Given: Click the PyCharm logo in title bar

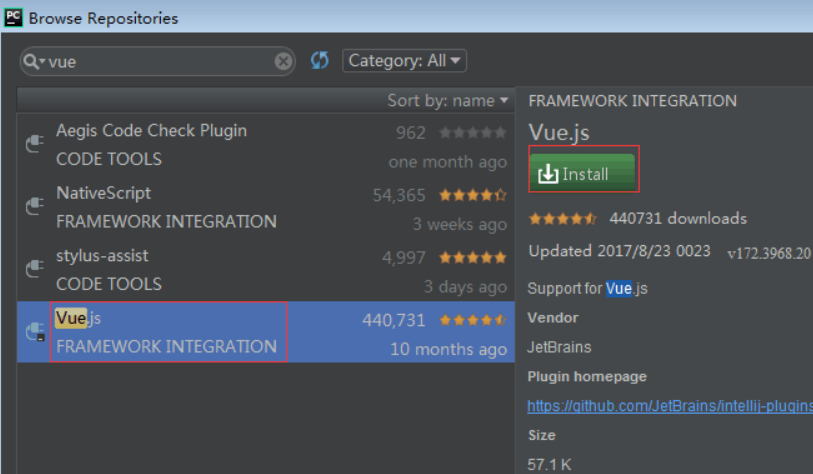Looking at the screenshot, I should (x=13, y=18).
